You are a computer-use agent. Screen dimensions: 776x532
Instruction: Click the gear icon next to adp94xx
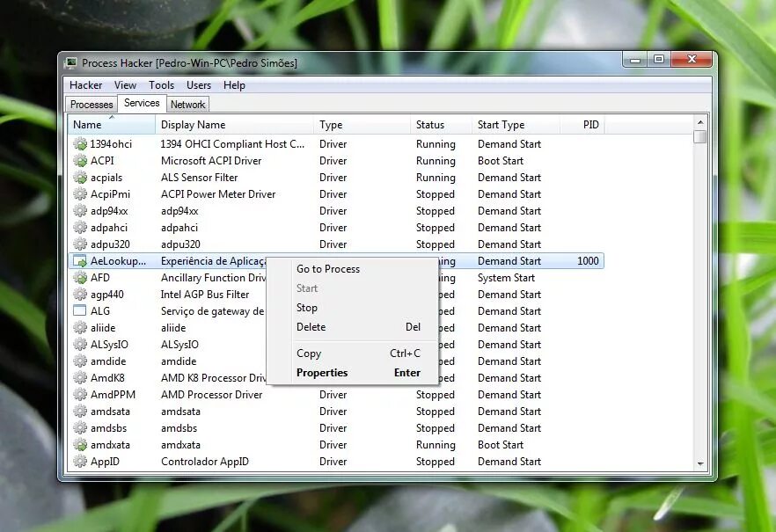pos(80,211)
